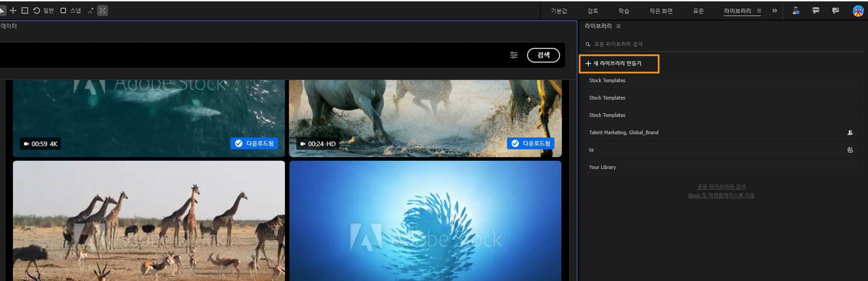Select the 00:24 HD horses video thumbnail
Image resolution: width=868 pixels, height=281 pixels.
[x=425, y=118]
